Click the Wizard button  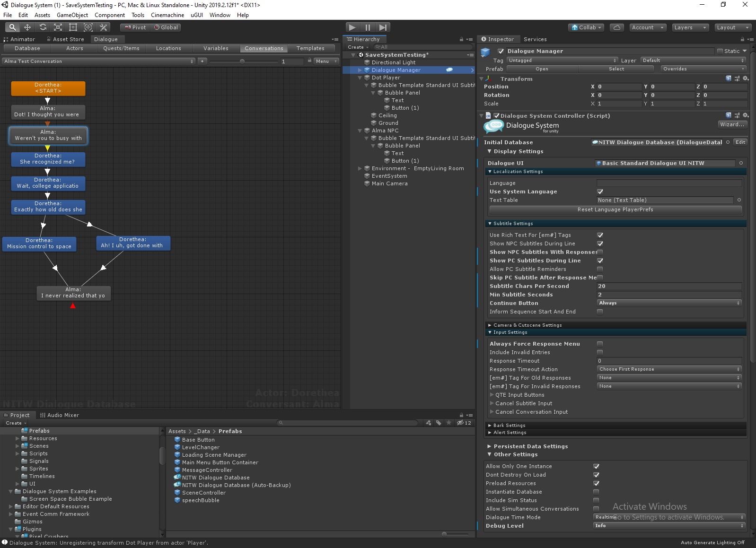pyautogui.click(x=732, y=124)
